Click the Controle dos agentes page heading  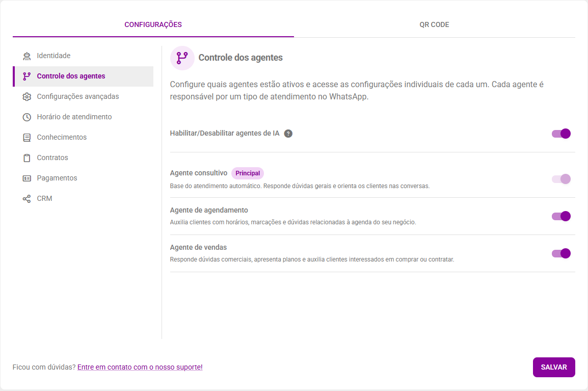(240, 58)
